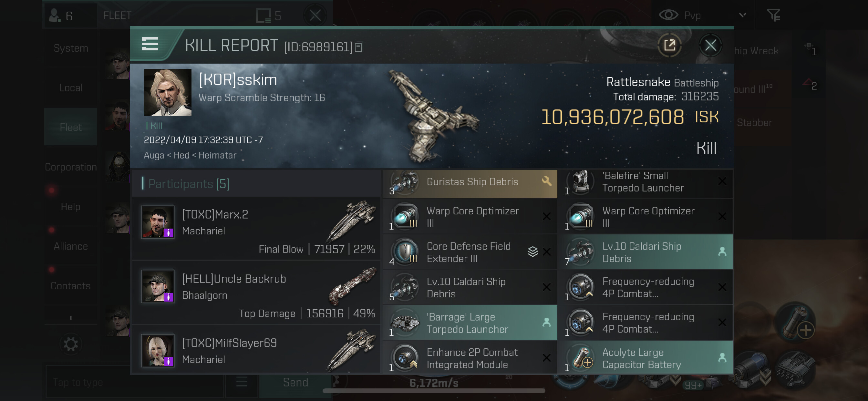Select the 'Barrage' Large Torpedo Launcher item
This screenshot has width=868, height=401.
[x=470, y=323]
